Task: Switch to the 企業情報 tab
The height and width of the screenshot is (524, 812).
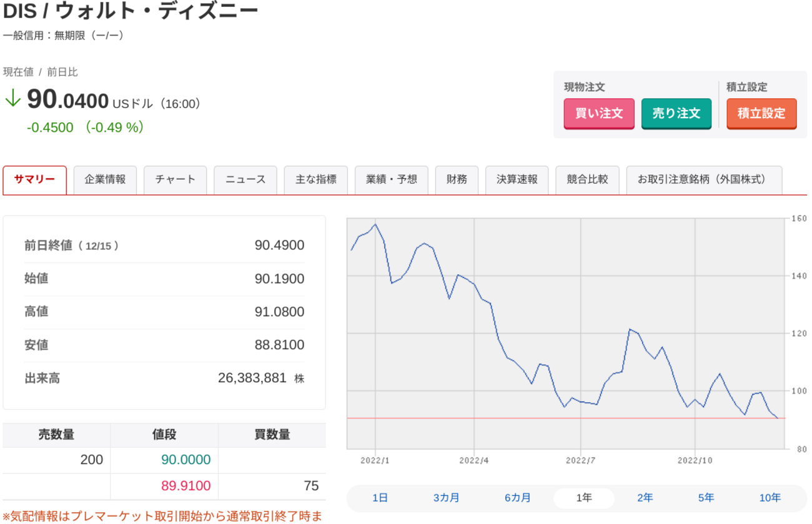Action: [105, 180]
